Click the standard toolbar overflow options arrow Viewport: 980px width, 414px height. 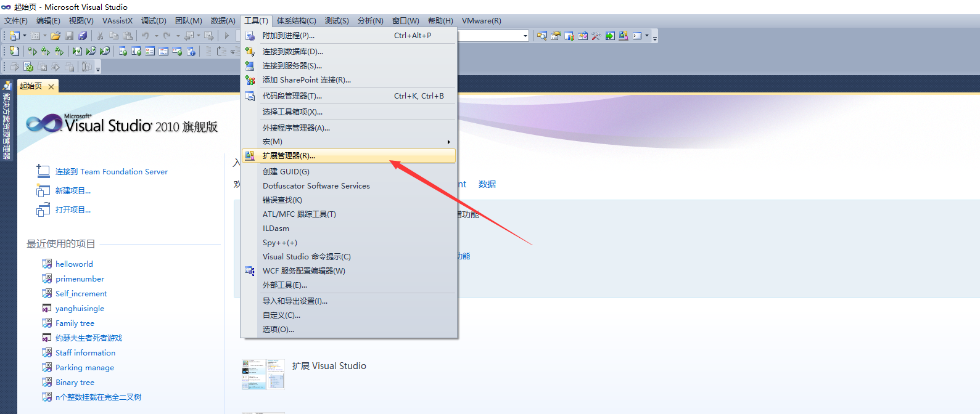[x=655, y=38]
